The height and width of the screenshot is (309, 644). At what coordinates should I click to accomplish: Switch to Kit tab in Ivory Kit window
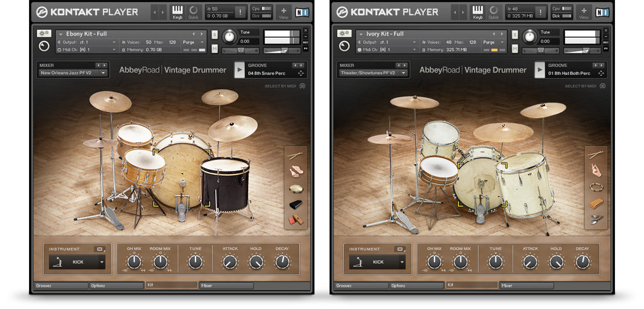click(x=472, y=285)
